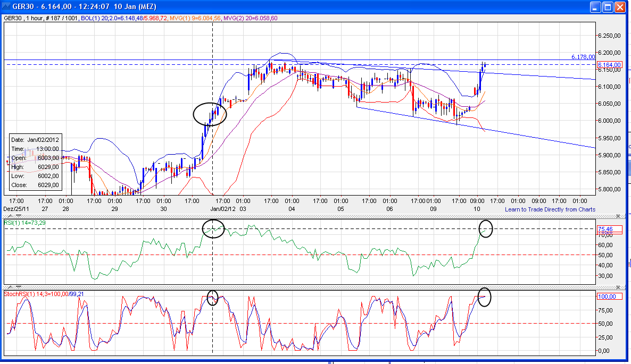Select the 75,46 RSI value box
631x364 pixels.
[x=609, y=230]
